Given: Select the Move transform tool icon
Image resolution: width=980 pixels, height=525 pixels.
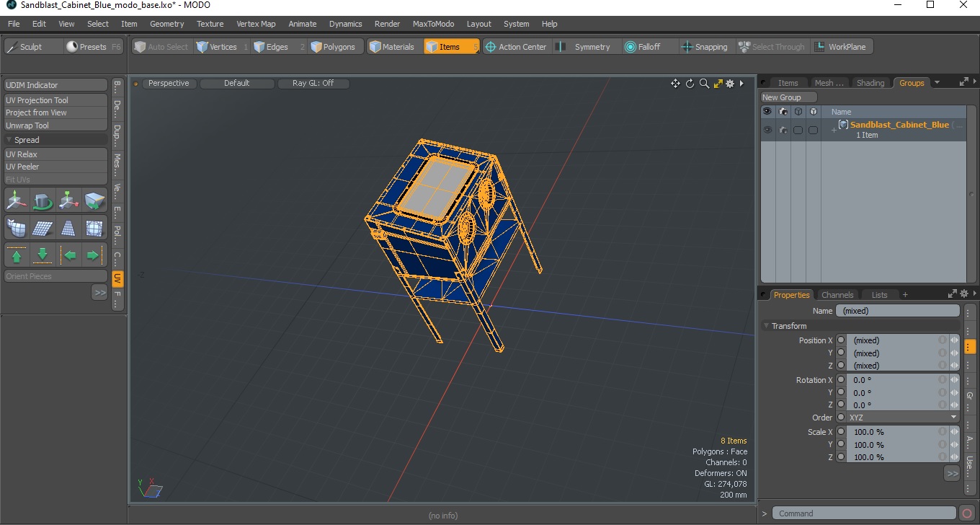Looking at the screenshot, I should [x=17, y=200].
